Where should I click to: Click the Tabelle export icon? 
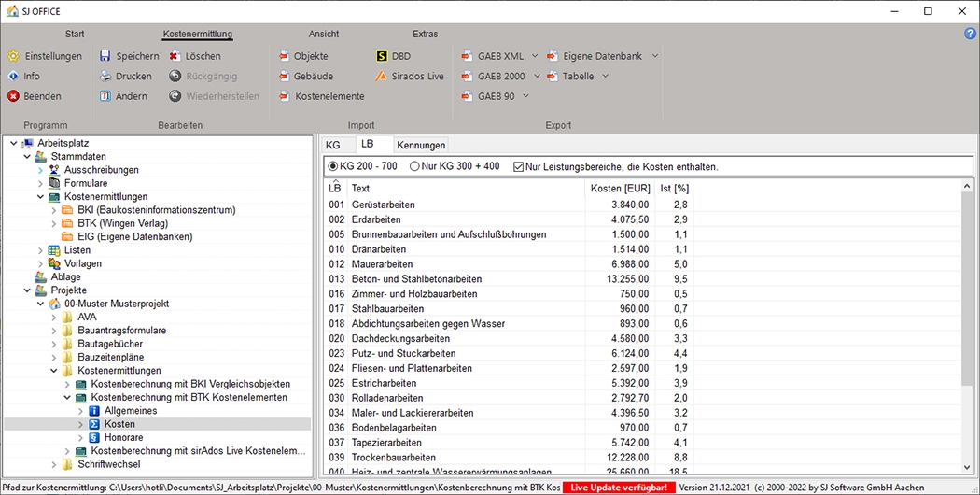coord(552,77)
